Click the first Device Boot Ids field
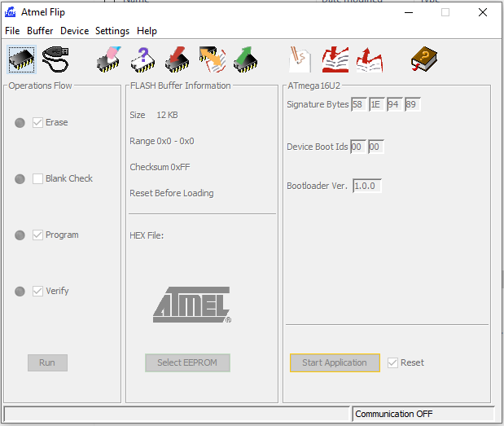 (x=358, y=147)
